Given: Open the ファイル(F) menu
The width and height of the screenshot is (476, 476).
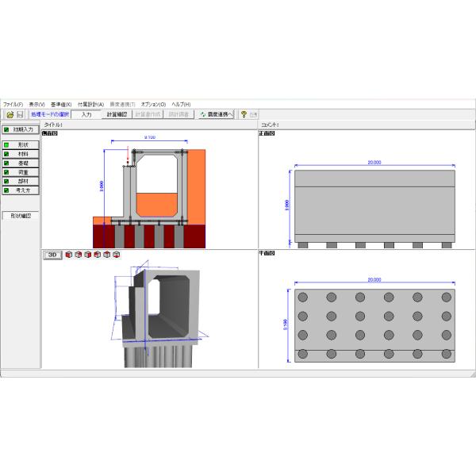Looking at the screenshot, I should 13,104.
